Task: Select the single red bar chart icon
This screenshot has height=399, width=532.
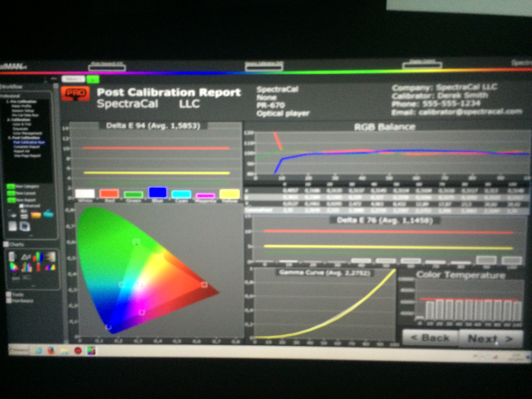Action: tap(38, 267)
